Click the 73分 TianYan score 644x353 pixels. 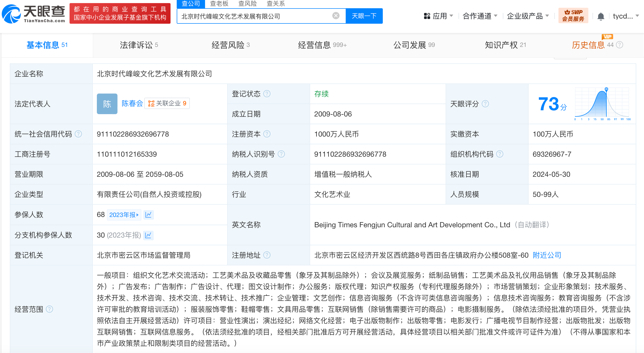[x=553, y=104]
